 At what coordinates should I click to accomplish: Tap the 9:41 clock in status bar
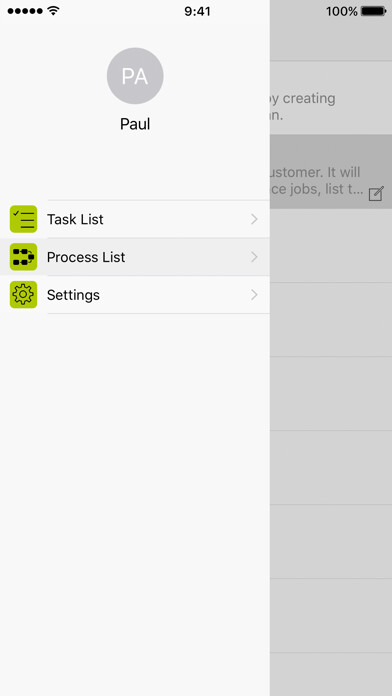tap(197, 11)
